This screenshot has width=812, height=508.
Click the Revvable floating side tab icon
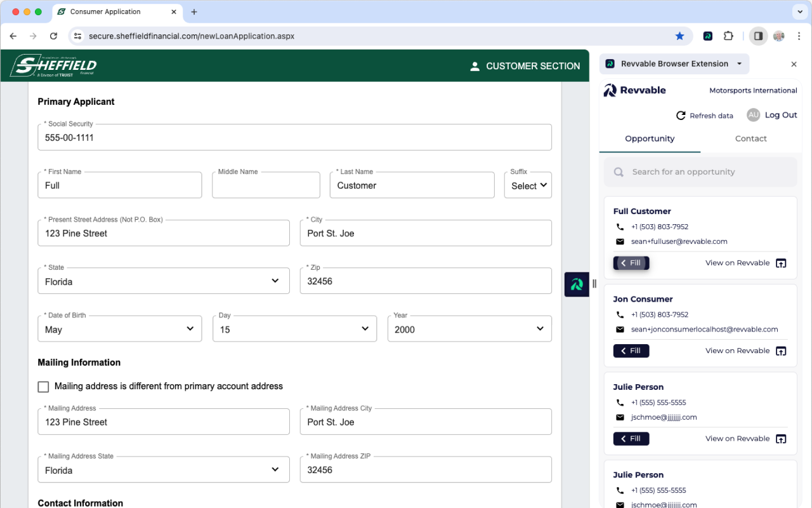click(x=577, y=284)
